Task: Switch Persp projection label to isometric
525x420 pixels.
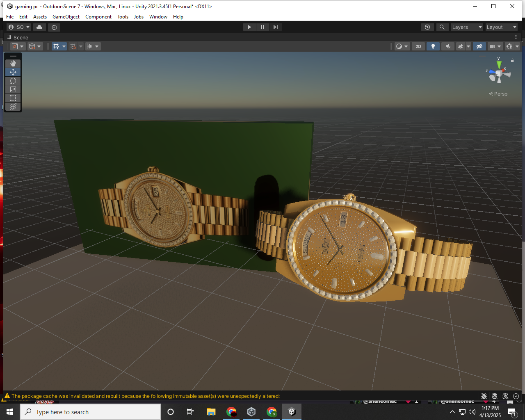Action: point(498,94)
